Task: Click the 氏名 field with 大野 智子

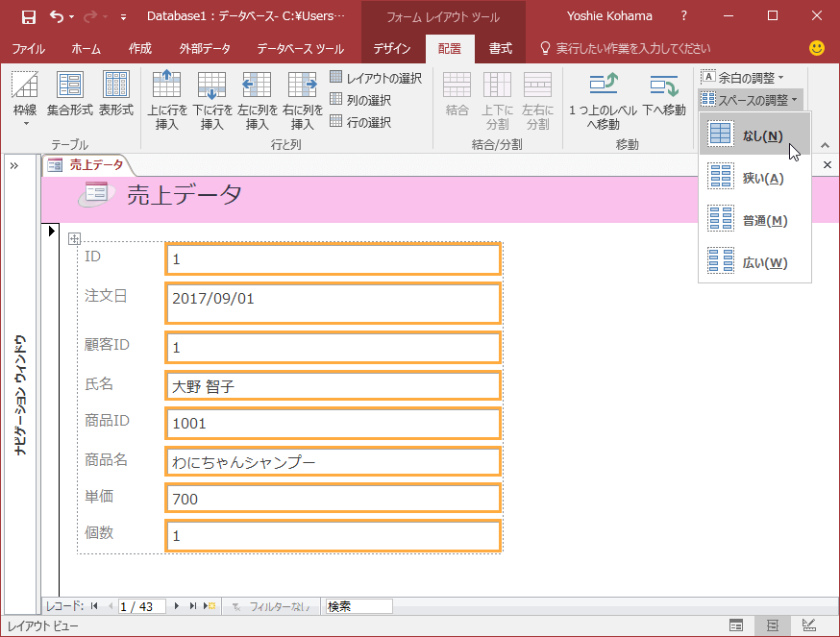Action: tap(334, 385)
